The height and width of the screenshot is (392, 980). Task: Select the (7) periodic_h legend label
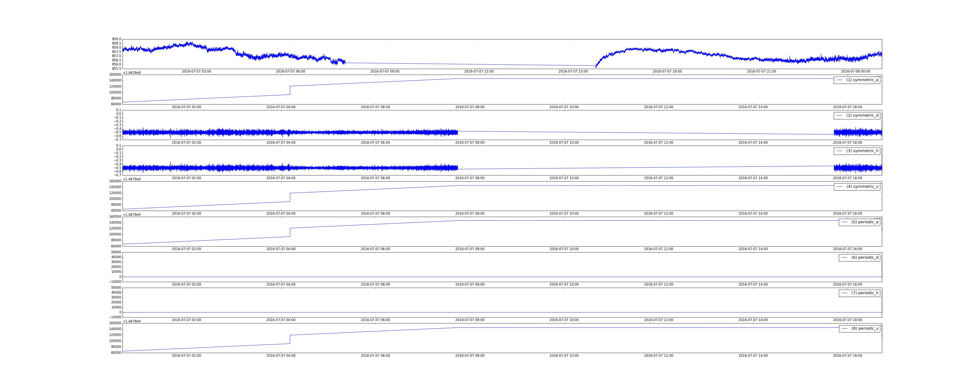pos(865,293)
